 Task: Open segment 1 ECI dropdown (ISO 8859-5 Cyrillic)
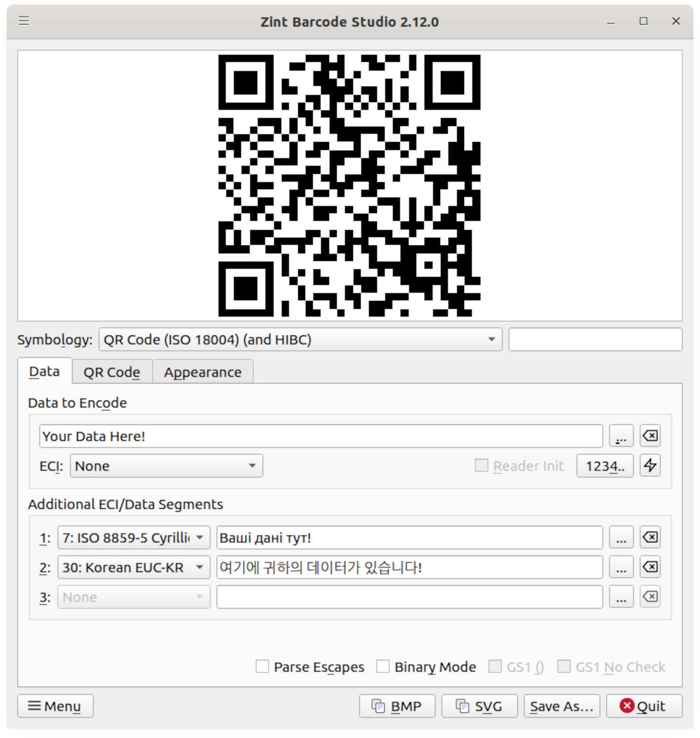134,537
